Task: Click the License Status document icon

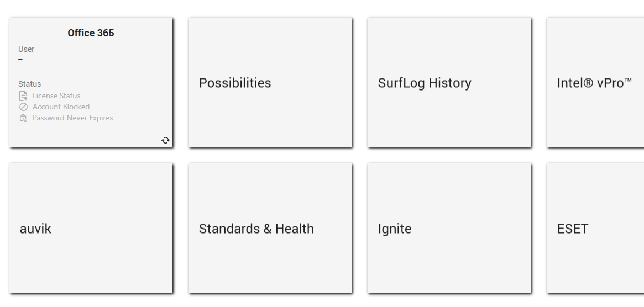Action: [23, 96]
